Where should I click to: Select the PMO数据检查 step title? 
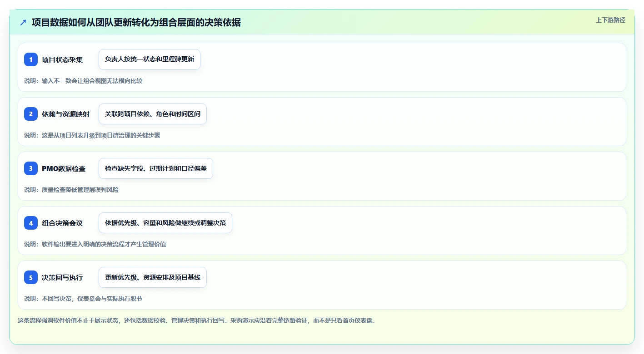click(x=64, y=168)
